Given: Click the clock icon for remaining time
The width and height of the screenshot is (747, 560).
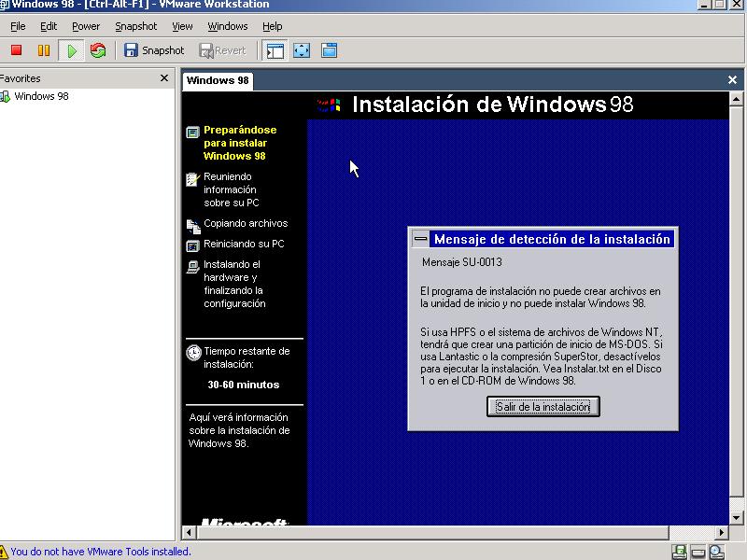Looking at the screenshot, I should point(193,353).
